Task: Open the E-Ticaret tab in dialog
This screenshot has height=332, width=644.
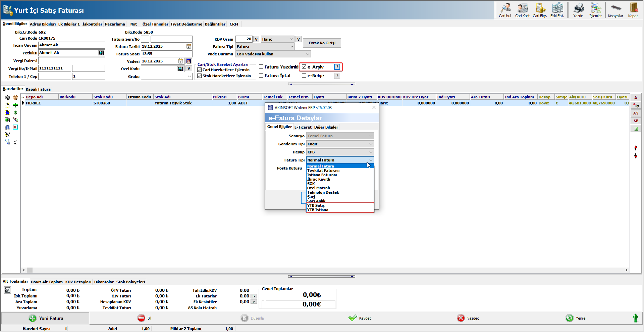Action: coord(303,127)
